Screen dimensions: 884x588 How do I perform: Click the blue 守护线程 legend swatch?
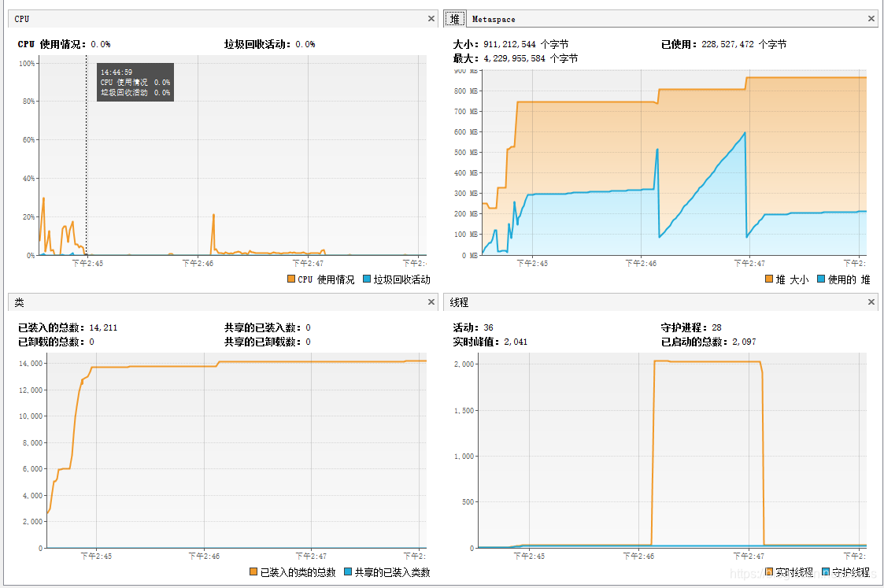[x=826, y=571]
